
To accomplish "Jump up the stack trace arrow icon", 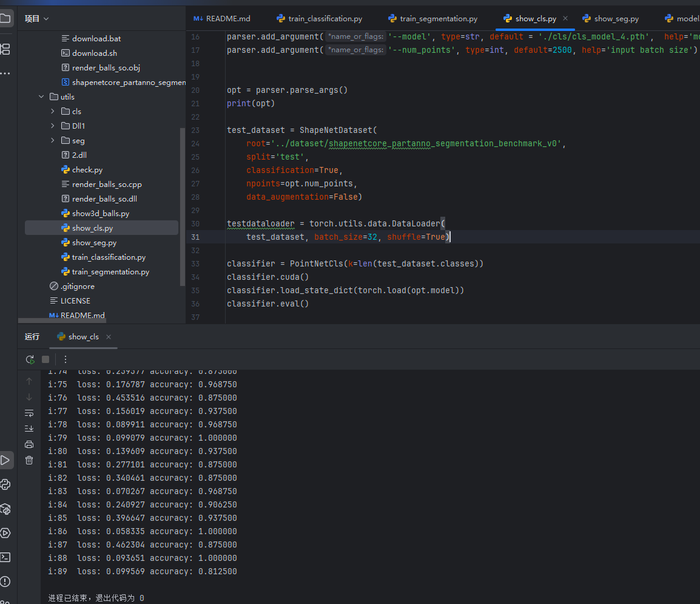I will click(x=29, y=381).
